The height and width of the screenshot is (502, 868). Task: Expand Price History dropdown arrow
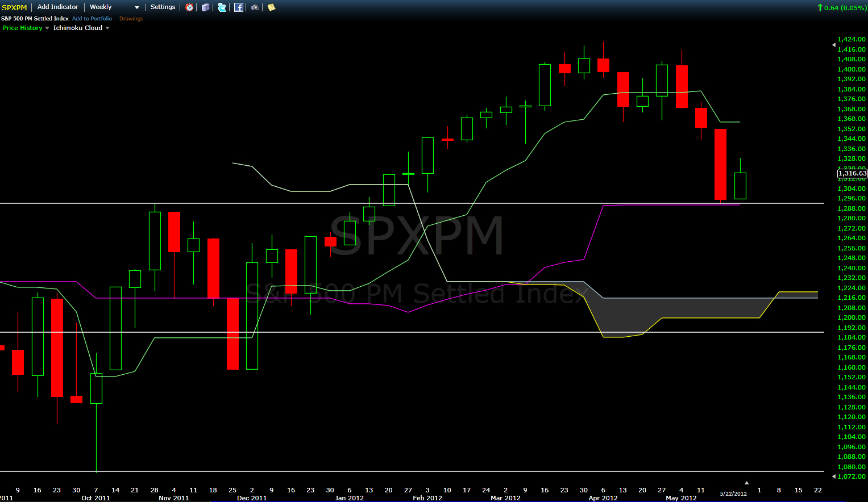[47, 28]
